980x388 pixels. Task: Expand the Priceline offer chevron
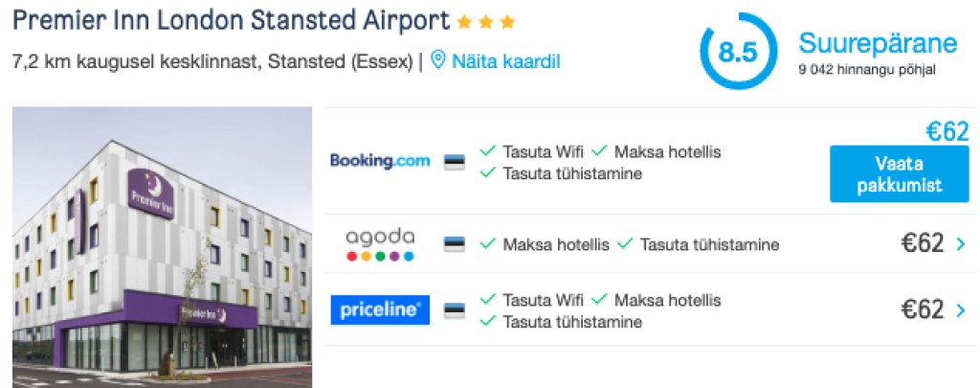tap(961, 310)
